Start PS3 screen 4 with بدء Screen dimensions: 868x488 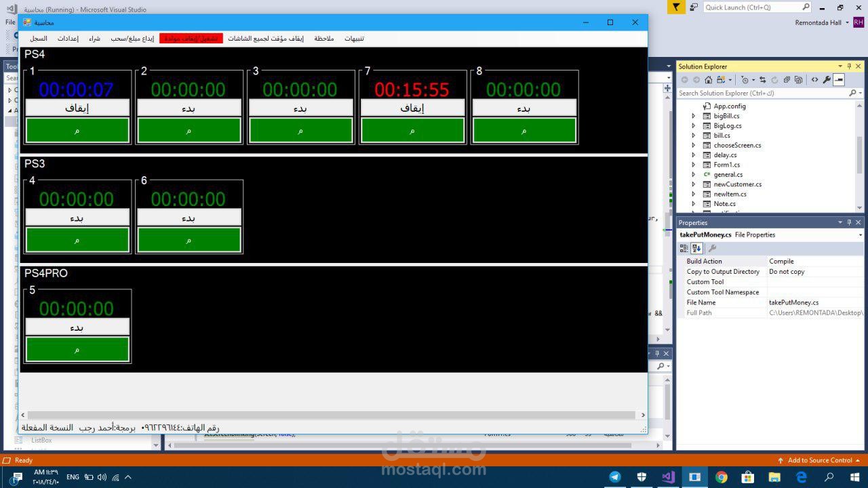[x=77, y=217]
